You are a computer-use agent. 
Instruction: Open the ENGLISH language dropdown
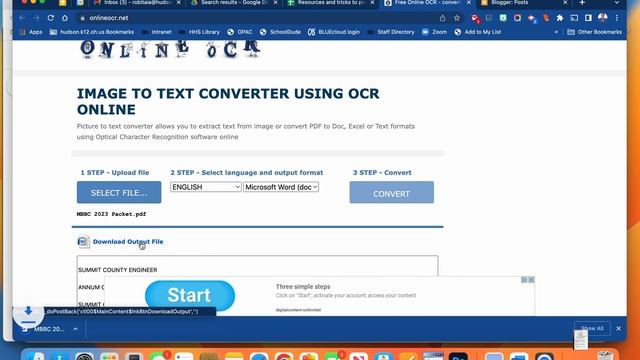(x=206, y=187)
